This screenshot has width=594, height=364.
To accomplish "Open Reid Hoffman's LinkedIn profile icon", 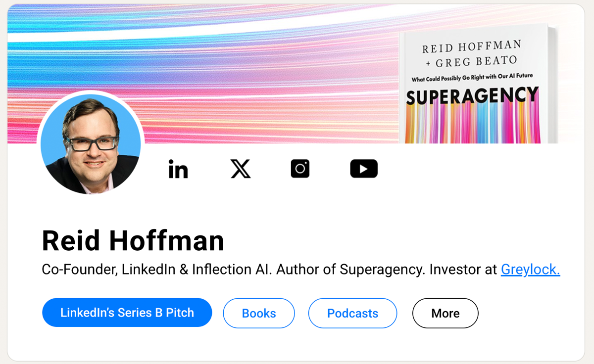I will click(178, 169).
